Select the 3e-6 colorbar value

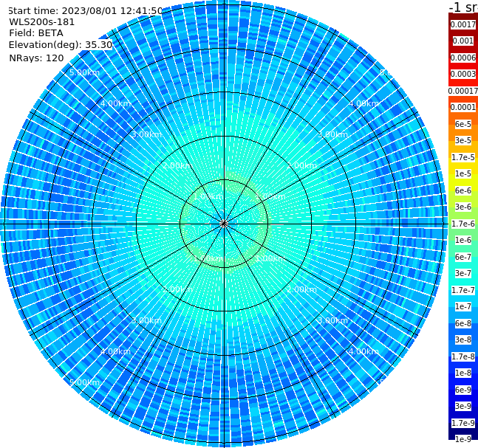click(463, 207)
